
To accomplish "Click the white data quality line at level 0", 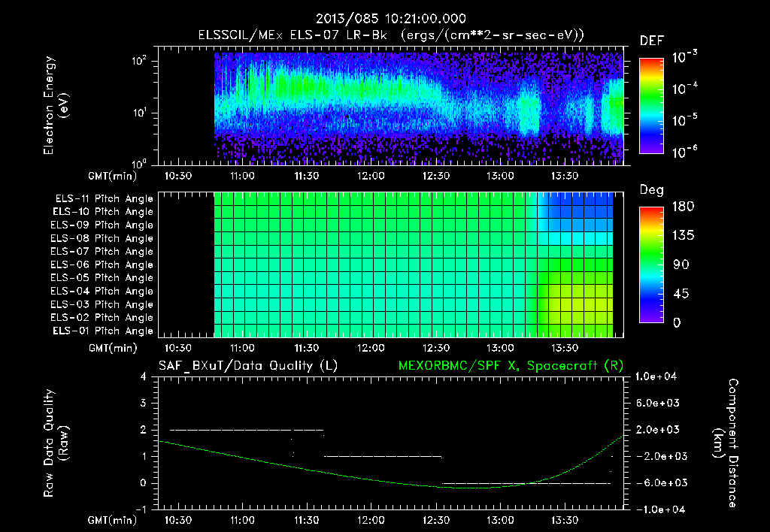I will pyautogui.click(x=526, y=483).
